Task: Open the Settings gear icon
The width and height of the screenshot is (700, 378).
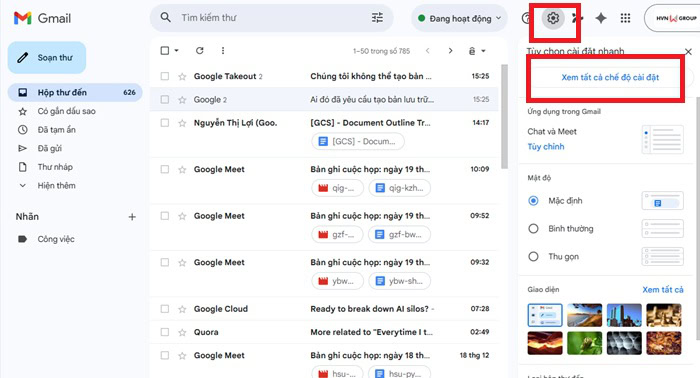Action: pyautogui.click(x=553, y=18)
